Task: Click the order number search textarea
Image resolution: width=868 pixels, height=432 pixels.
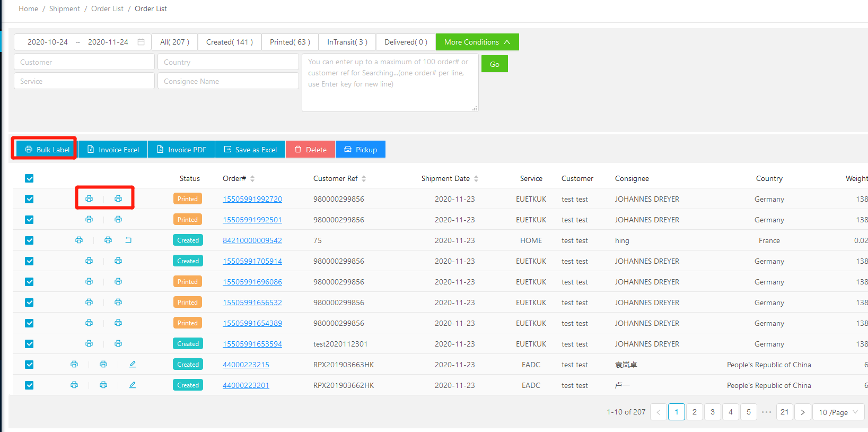Action: pyautogui.click(x=390, y=82)
